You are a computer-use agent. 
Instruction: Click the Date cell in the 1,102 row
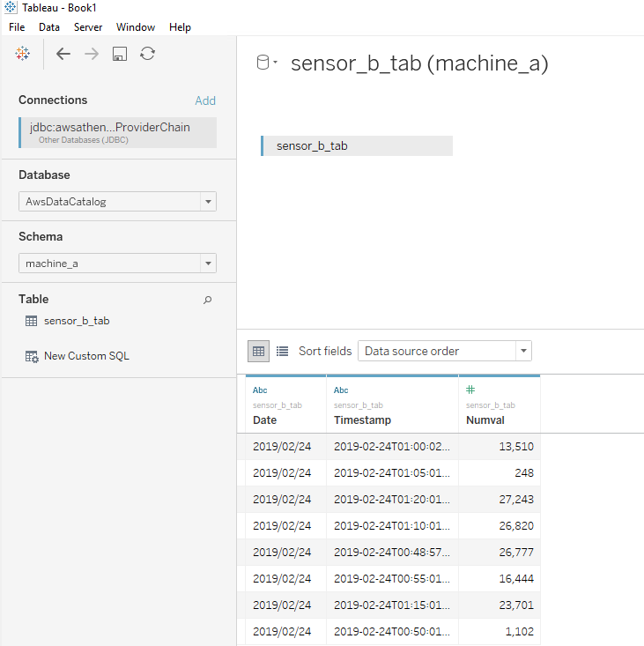[285, 631]
